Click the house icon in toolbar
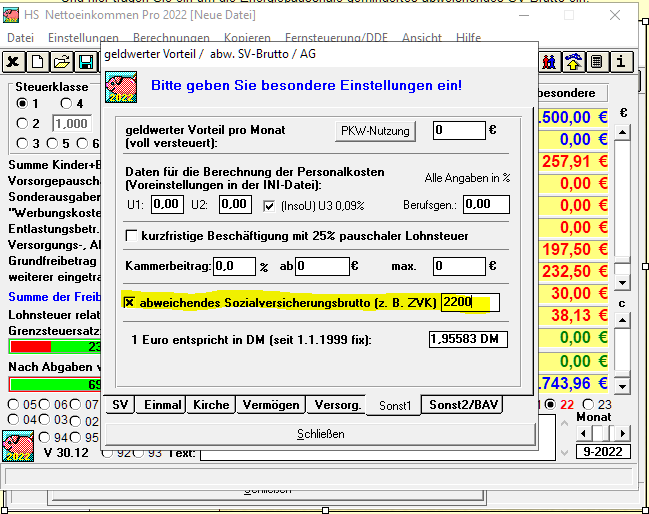 [574, 62]
